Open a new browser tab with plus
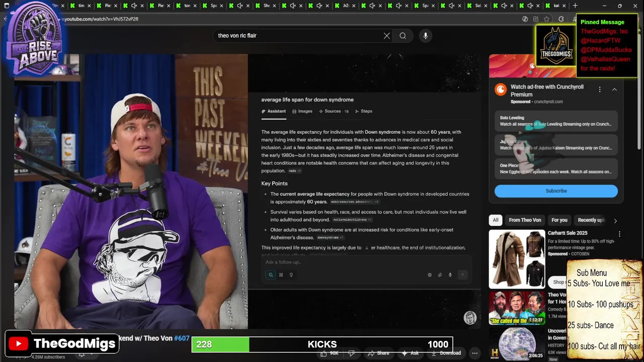 pyautogui.click(x=575, y=6)
